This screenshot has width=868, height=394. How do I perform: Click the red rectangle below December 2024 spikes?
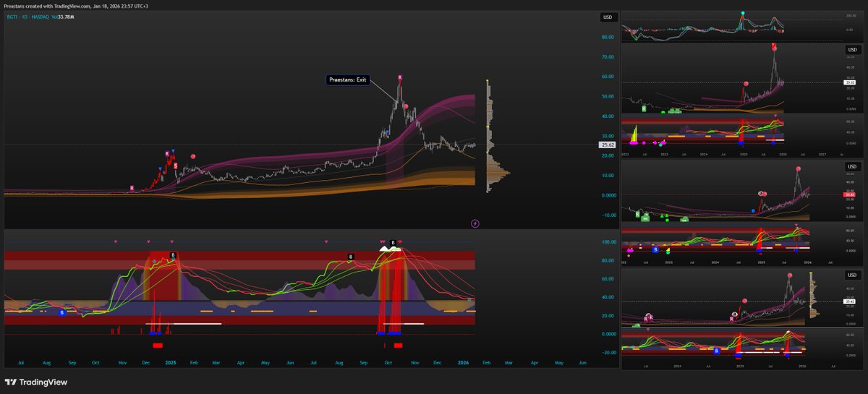158,346
